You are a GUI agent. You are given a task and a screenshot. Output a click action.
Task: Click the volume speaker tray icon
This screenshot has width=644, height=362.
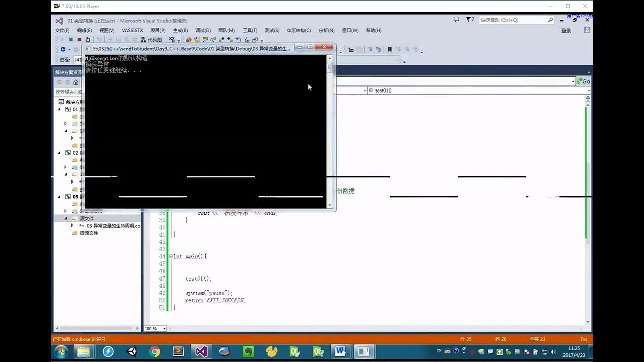[554, 351]
